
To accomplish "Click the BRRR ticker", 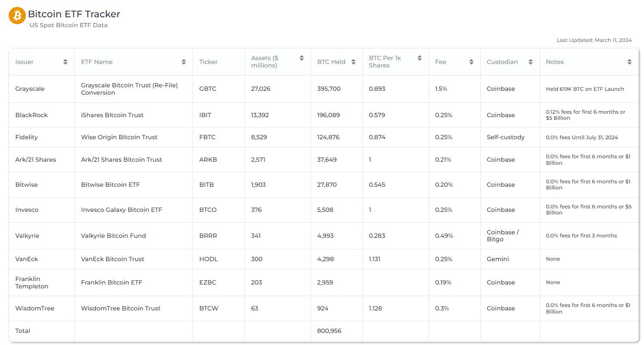I will pos(208,236).
